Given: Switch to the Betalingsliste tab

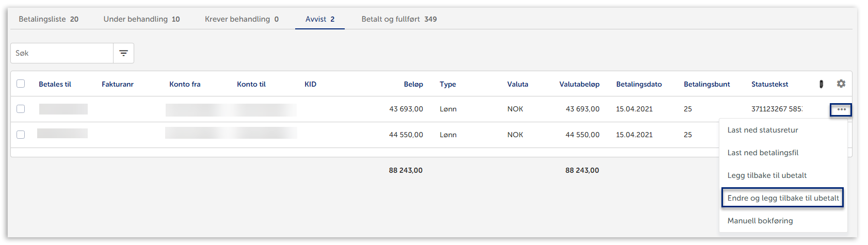Looking at the screenshot, I should click(x=49, y=19).
